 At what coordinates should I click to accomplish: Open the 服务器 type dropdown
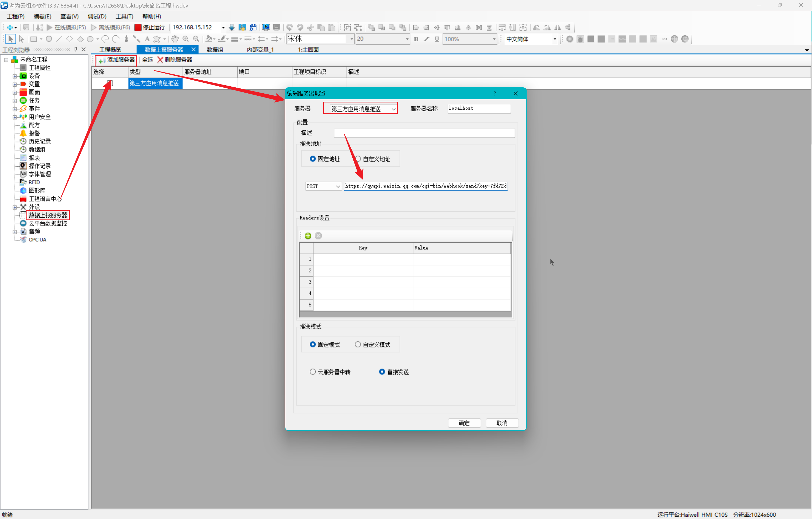[363, 109]
